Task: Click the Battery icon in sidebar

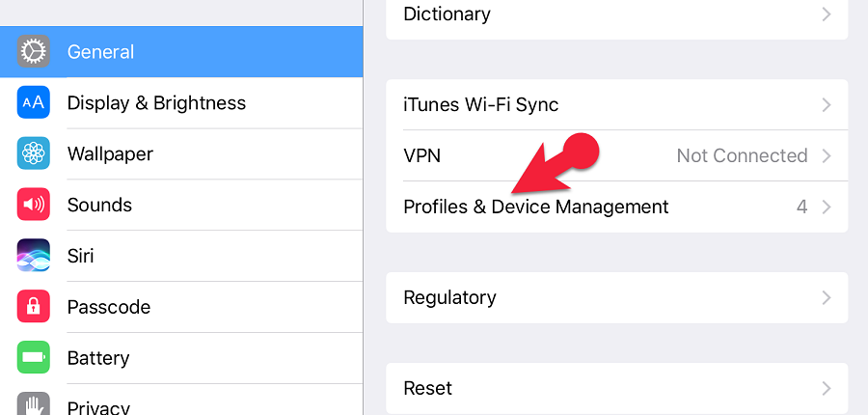Action: pyautogui.click(x=34, y=358)
